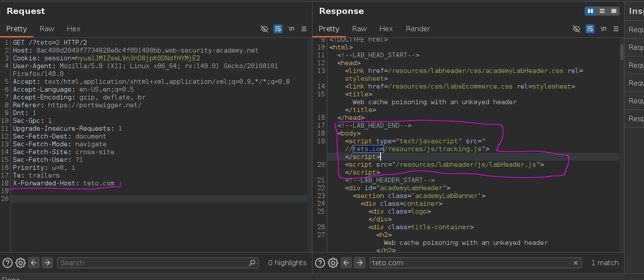
Task: Switch Request panel to Hex tab
Action: pos(74,29)
